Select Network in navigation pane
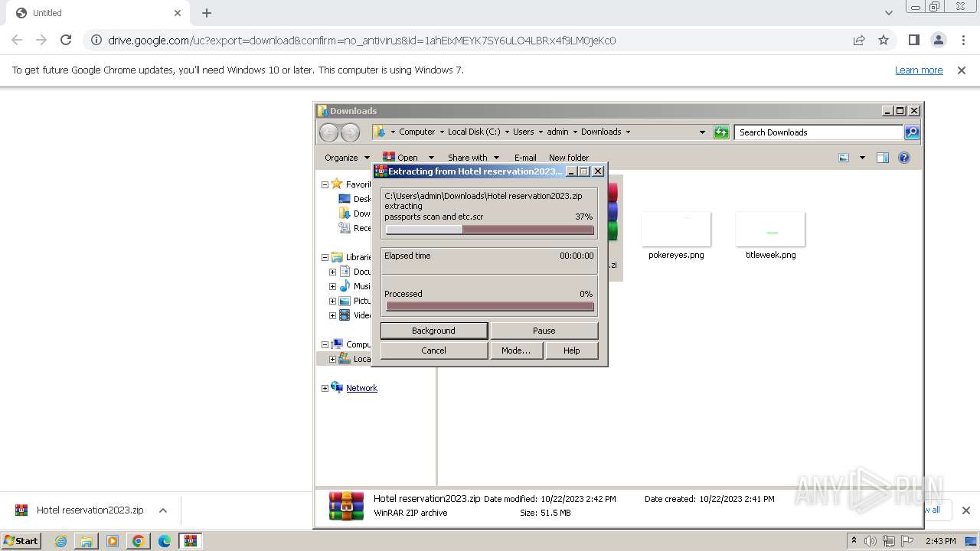The width and height of the screenshot is (980, 551). (361, 388)
